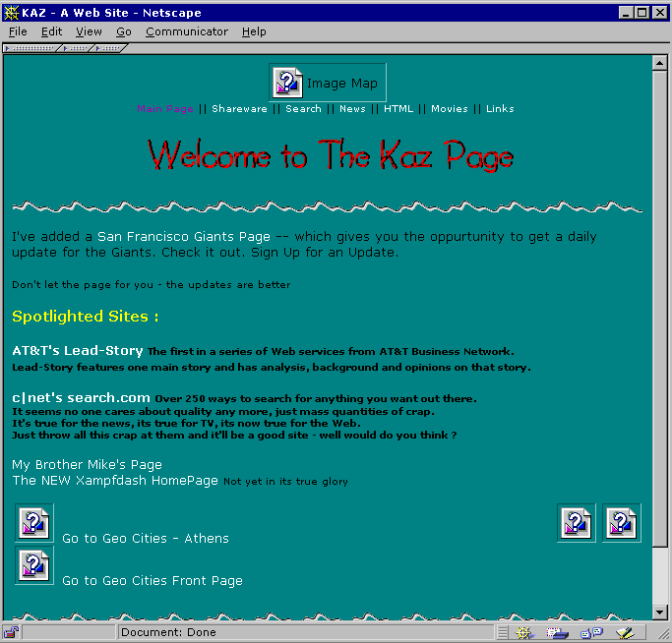
Task: Click the 'Don't let the page for you' line
Action: tap(151, 284)
